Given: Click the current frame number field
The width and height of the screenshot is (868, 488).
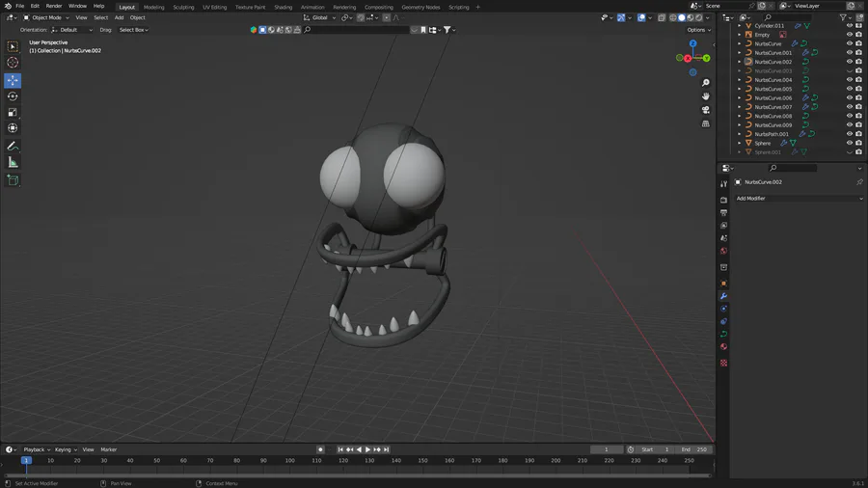Looking at the screenshot, I should point(607,449).
